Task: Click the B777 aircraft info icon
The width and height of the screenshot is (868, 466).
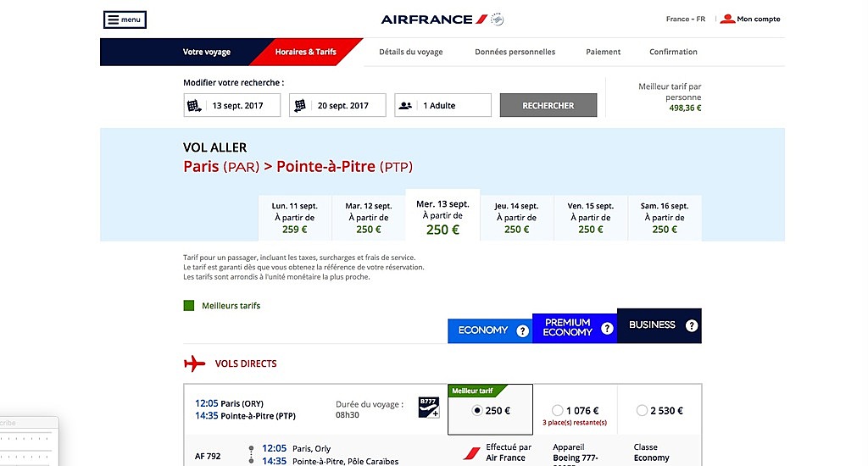Action: [x=428, y=408]
